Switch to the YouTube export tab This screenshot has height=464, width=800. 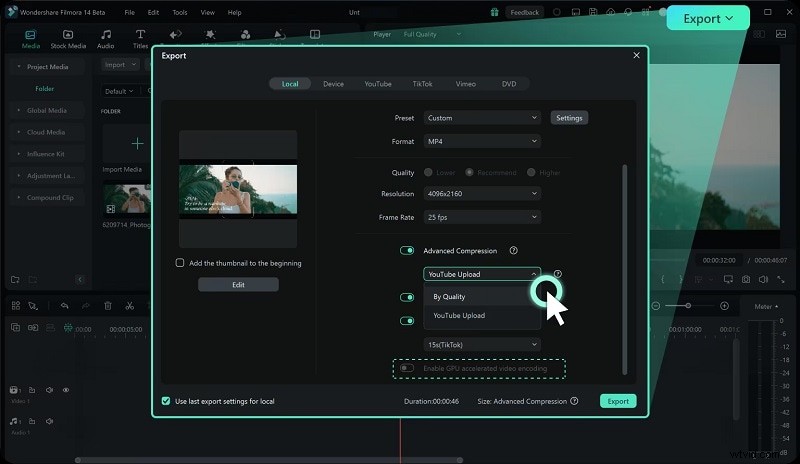[x=378, y=84]
